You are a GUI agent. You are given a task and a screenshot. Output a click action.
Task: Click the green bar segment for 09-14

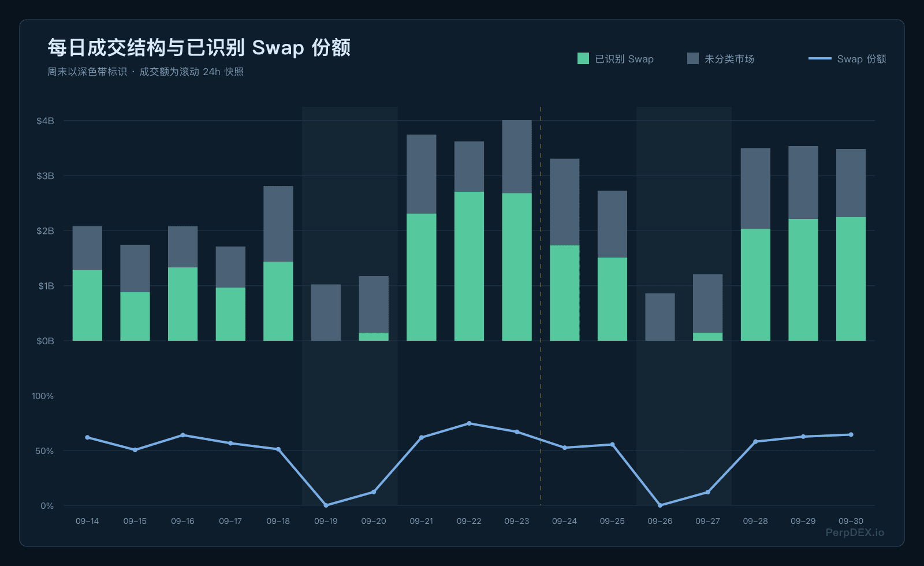(87, 305)
